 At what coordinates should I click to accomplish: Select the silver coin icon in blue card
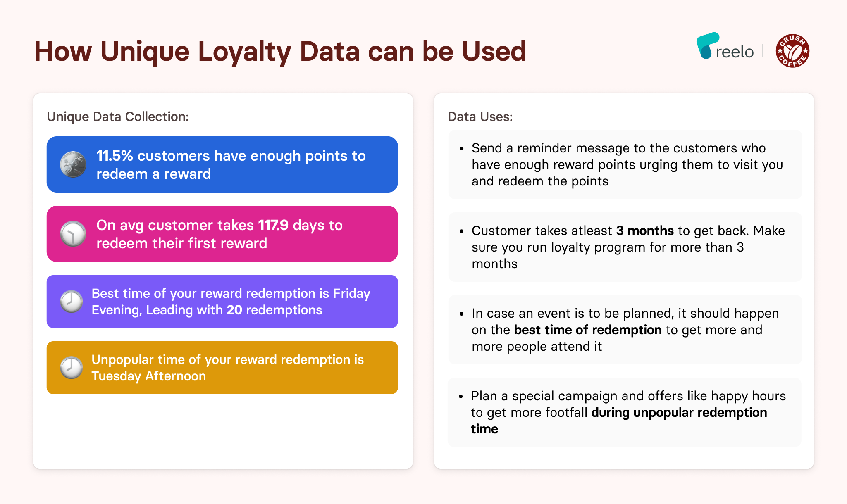(73, 164)
